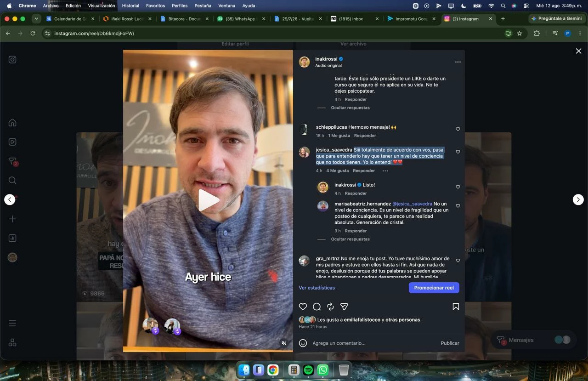Go to the next reel
This screenshot has width=588, height=381.
point(578,199)
